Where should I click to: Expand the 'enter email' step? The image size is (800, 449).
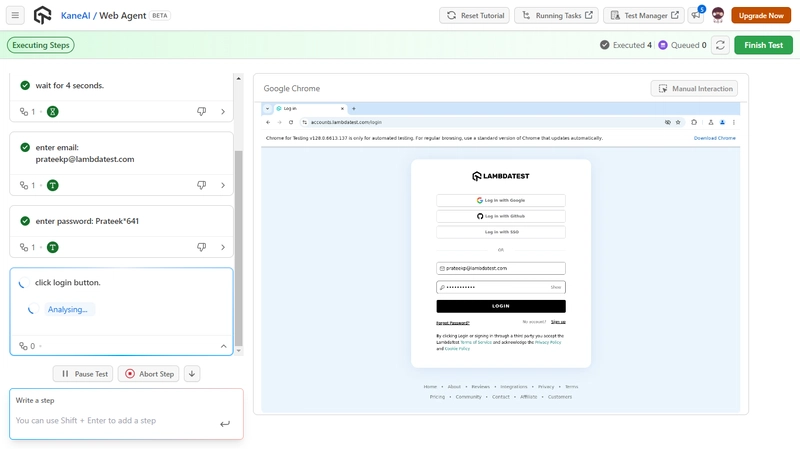[223, 185]
